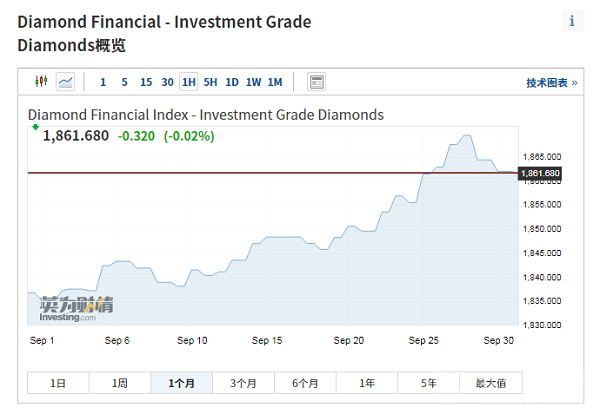Select the 1M interval

click(x=275, y=82)
